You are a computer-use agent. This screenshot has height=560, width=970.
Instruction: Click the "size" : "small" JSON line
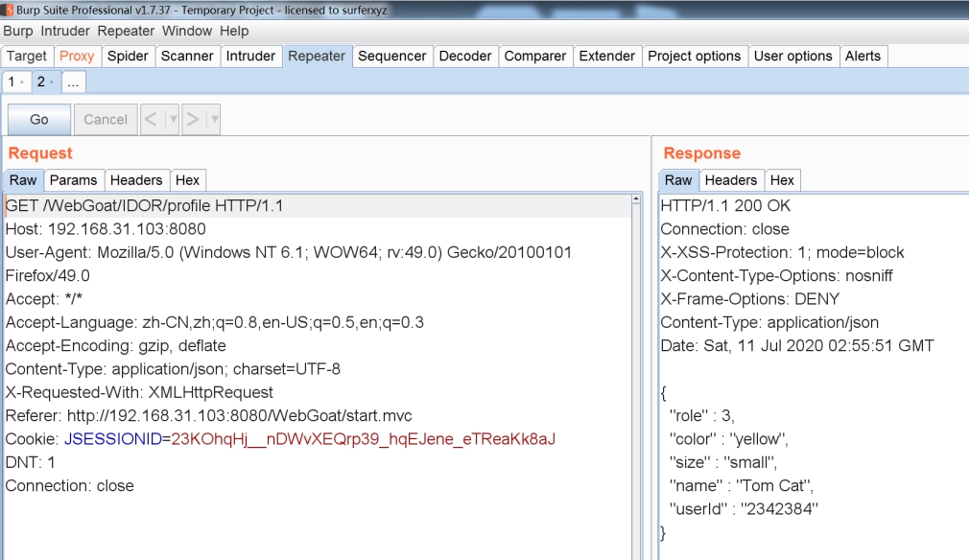723,462
